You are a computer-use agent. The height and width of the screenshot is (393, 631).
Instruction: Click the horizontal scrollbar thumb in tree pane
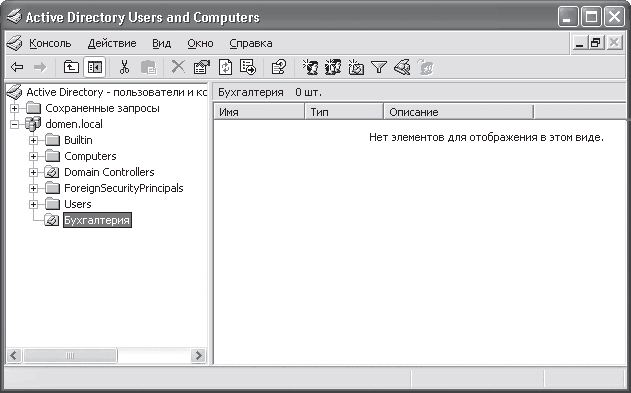[x=70, y=356]
